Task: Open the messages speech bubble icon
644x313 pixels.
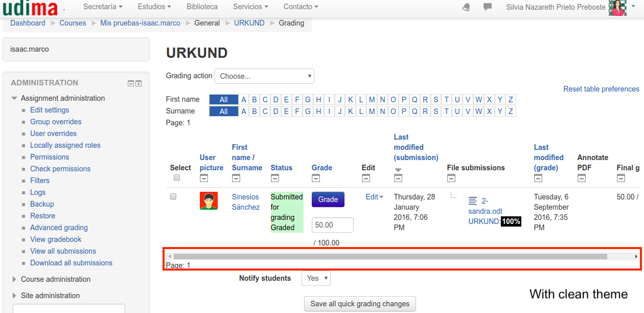Action: pos(488,7)
